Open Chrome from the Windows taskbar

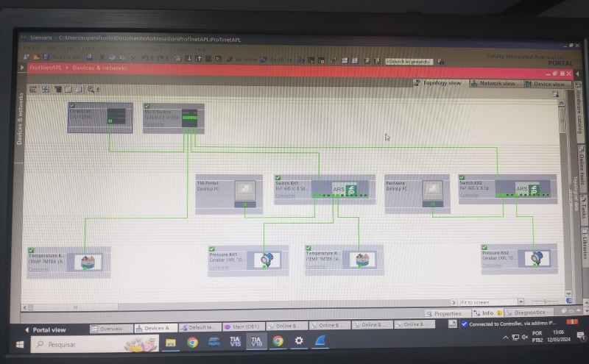click(x=192, y=341)
